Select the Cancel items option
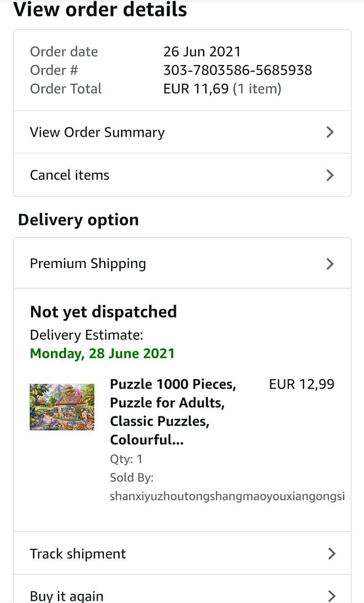The image size is (364, 603). click(x=70, y=175)
